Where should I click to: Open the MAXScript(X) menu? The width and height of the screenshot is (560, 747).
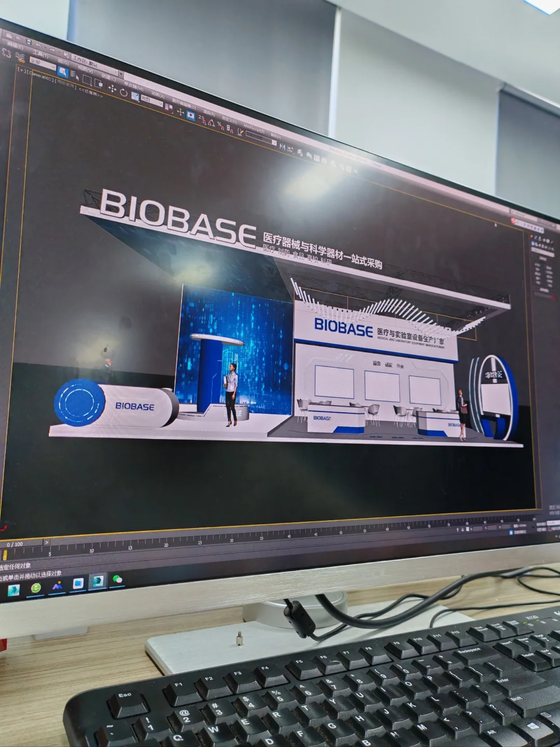coord(254,129)
